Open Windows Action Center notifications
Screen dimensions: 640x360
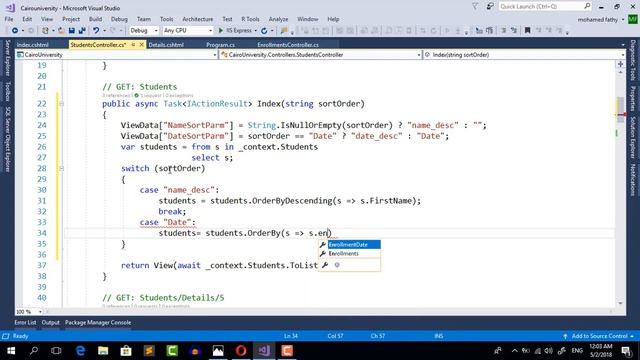(x=627, y=351)
